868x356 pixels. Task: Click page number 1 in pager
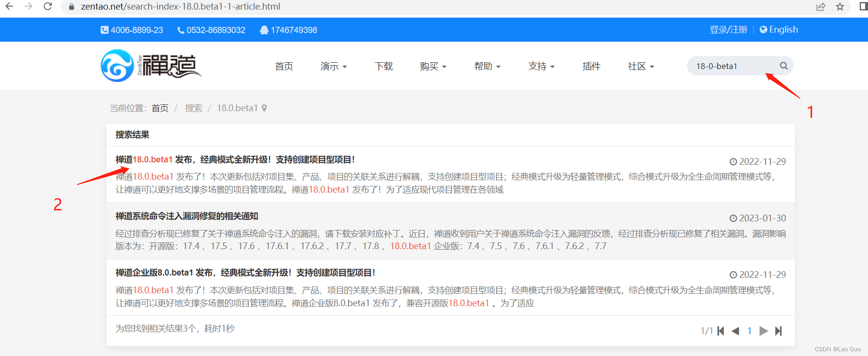(749, 331)
